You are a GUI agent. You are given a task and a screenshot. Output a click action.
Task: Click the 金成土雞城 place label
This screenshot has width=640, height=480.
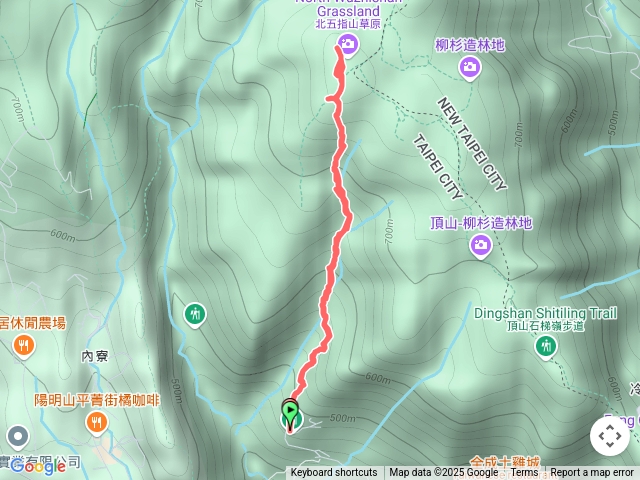tap(505, 462)
